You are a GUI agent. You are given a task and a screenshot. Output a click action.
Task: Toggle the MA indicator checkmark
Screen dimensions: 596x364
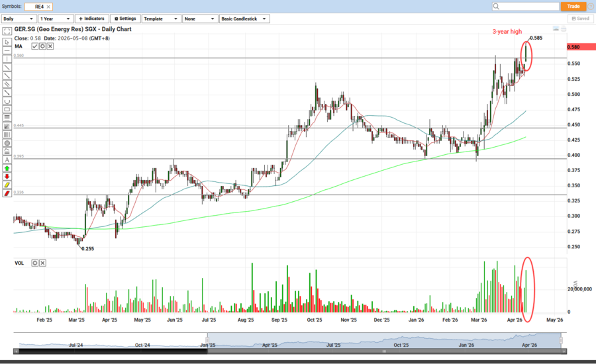pos(35,46)
